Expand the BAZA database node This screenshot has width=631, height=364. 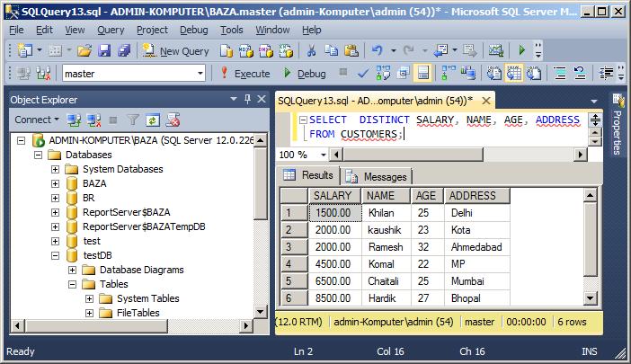[x=55, y=184]
